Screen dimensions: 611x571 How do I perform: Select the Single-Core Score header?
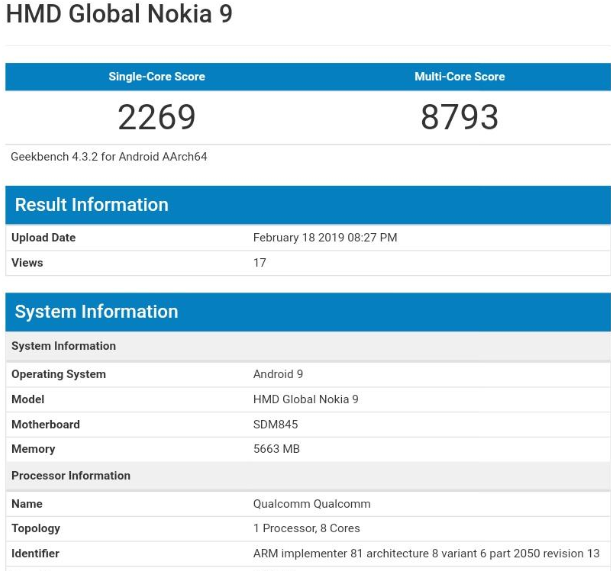coord(156,77)
